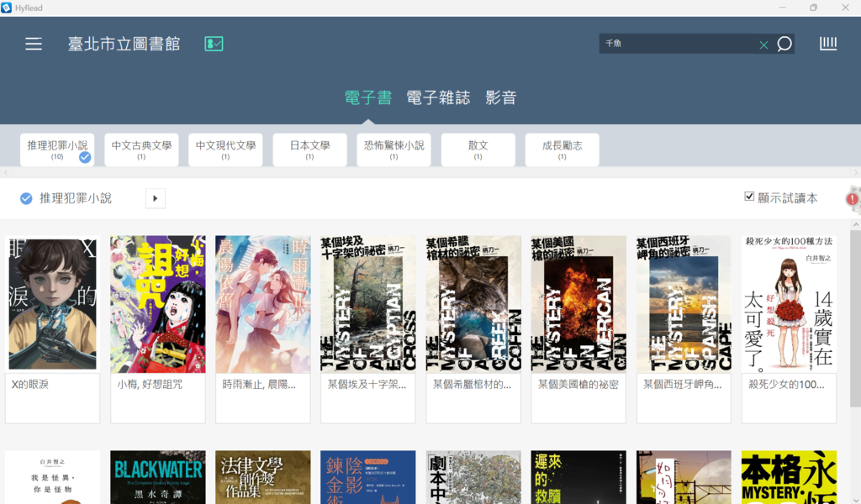The height and width of the screenshot is (504, 861).
Task: Select the 恐怖驚悚小說 category filter
Action: [x=394, y=150]
